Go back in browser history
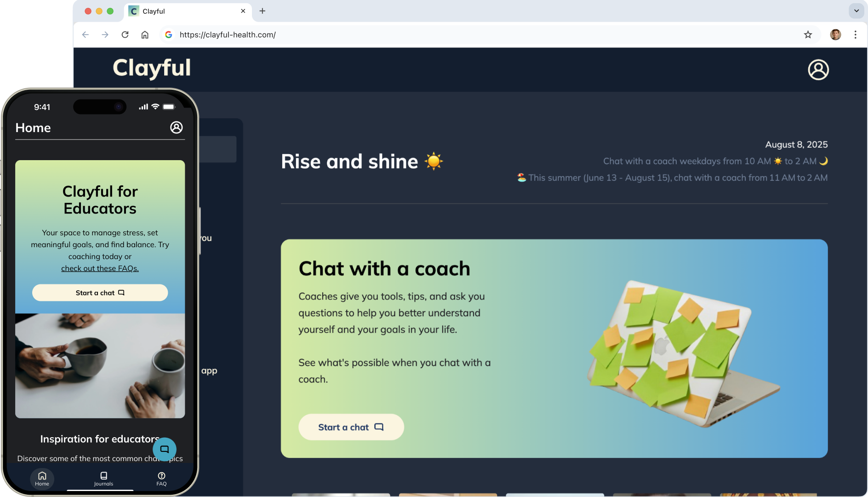868x497 pixels. click(86, 35)
